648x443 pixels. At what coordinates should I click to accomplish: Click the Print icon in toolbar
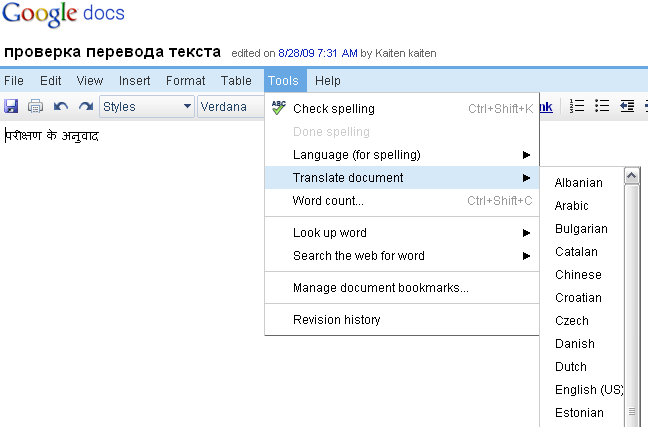(35, 107)
